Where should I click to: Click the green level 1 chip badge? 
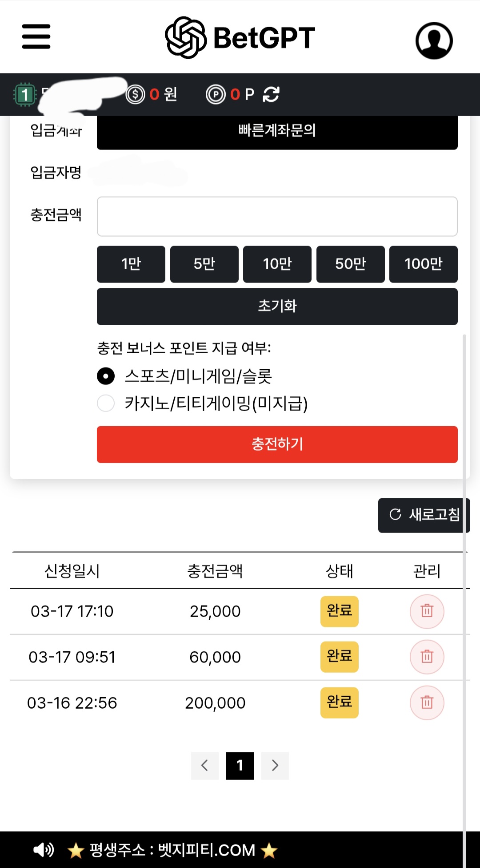[x=25, y=94]
